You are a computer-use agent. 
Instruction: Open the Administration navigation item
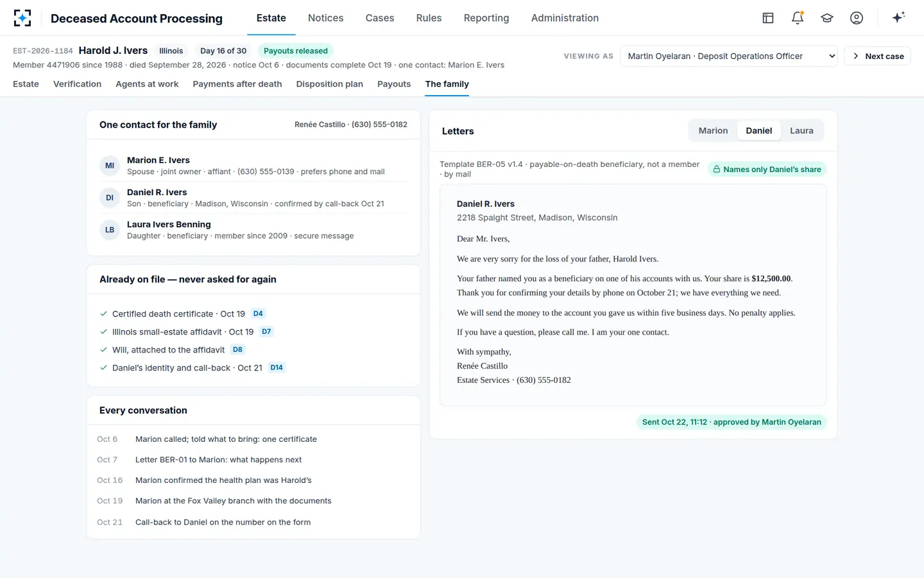[565, 18]
